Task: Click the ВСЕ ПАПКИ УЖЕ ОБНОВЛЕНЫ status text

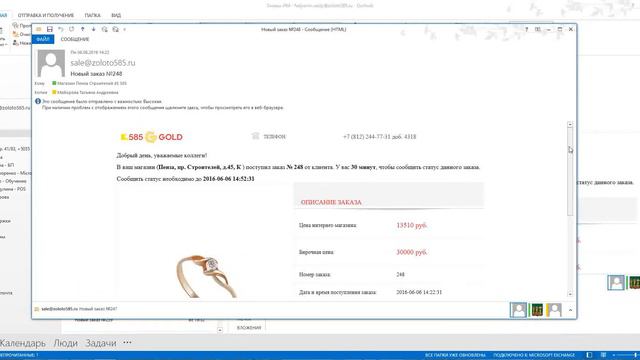Action: [x=455, y=356]
